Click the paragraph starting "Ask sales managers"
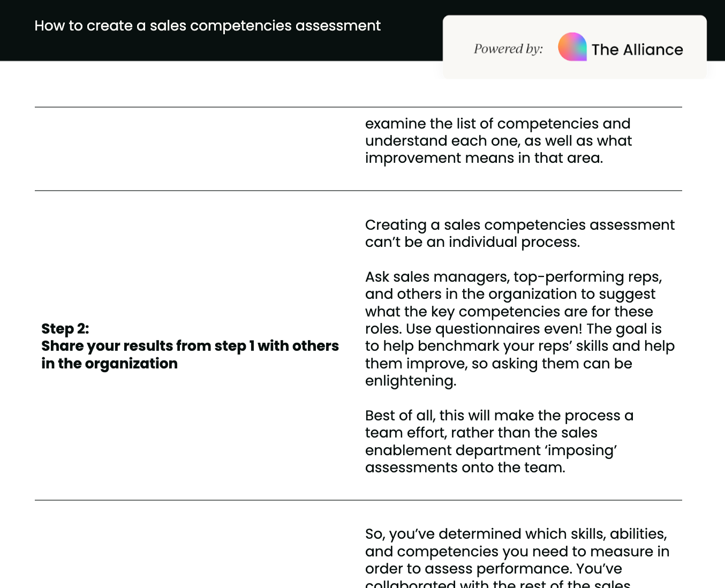This screenshot has height=588, width=725. click(519, 328)
